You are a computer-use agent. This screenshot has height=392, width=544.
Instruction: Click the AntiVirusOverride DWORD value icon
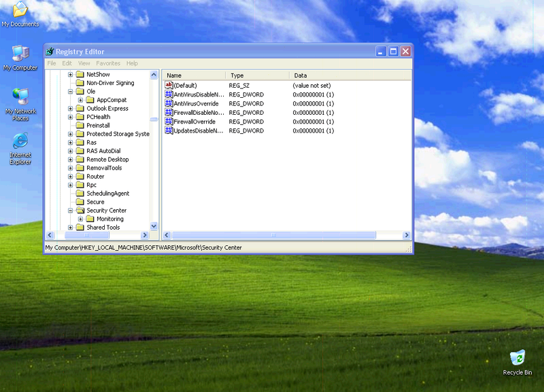169,103
